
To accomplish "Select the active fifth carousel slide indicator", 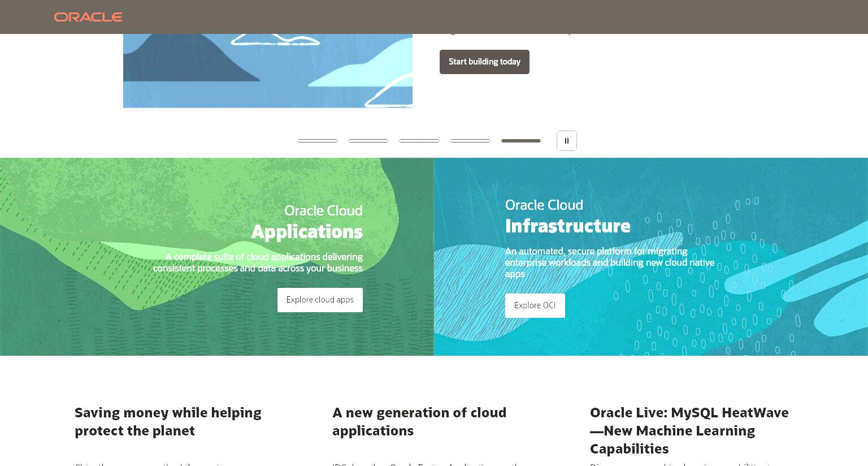I will click(x=521, y=141).
